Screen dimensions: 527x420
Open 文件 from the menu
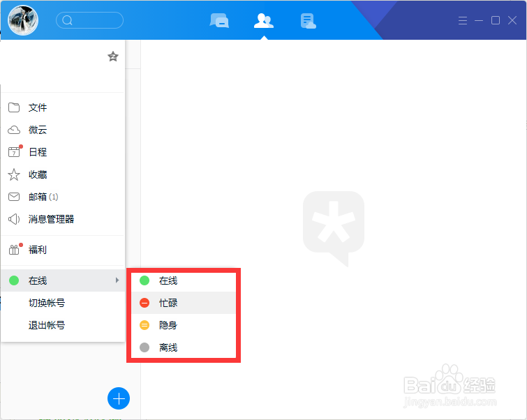pyautogui.click(x=63, y=107)
